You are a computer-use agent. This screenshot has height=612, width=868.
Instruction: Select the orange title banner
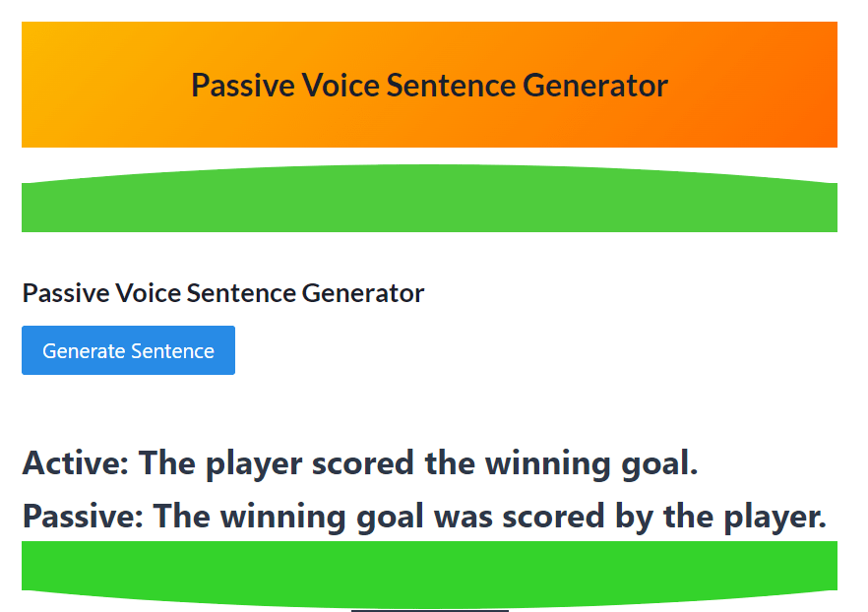(x=428, y=86)
